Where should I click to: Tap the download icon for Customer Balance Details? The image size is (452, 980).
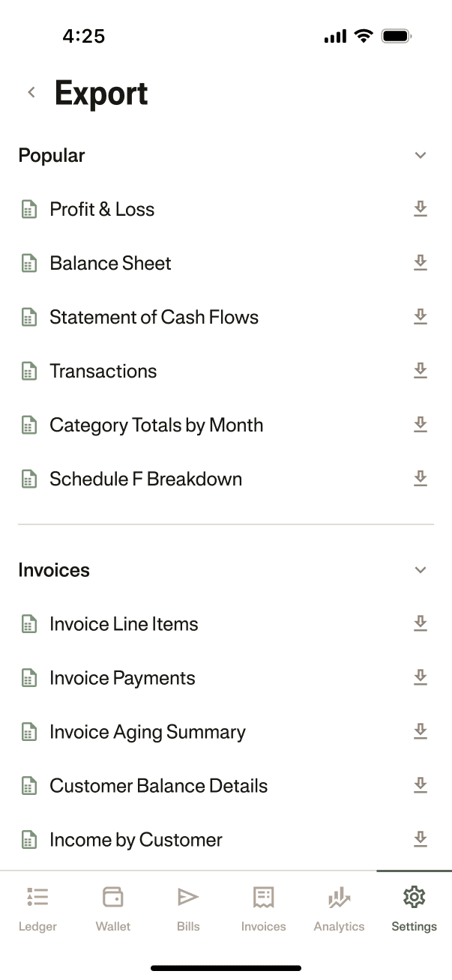tap(421, 785)
